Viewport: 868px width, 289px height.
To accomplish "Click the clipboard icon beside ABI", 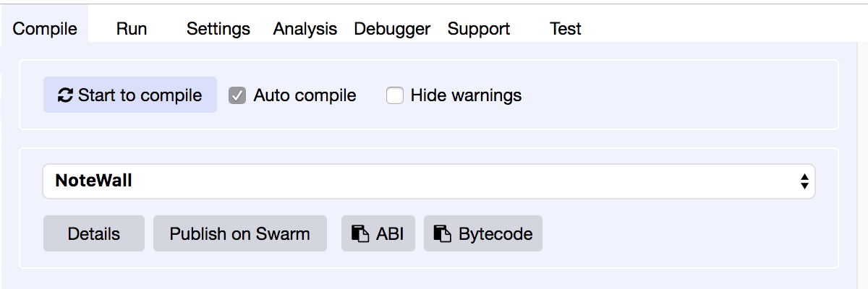I will [359, 233].
